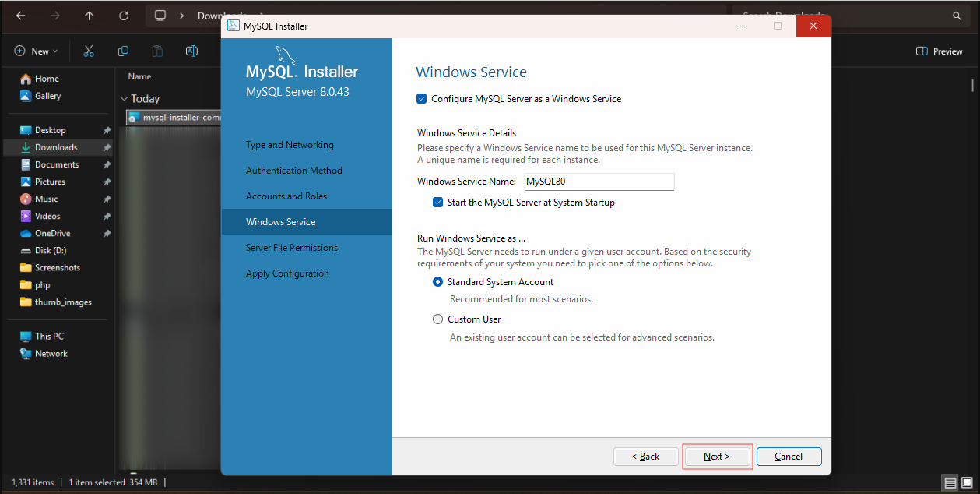980x494 pixels.
Task: Minimize the MySQL Installer window
Action: (x=742, y=26)
